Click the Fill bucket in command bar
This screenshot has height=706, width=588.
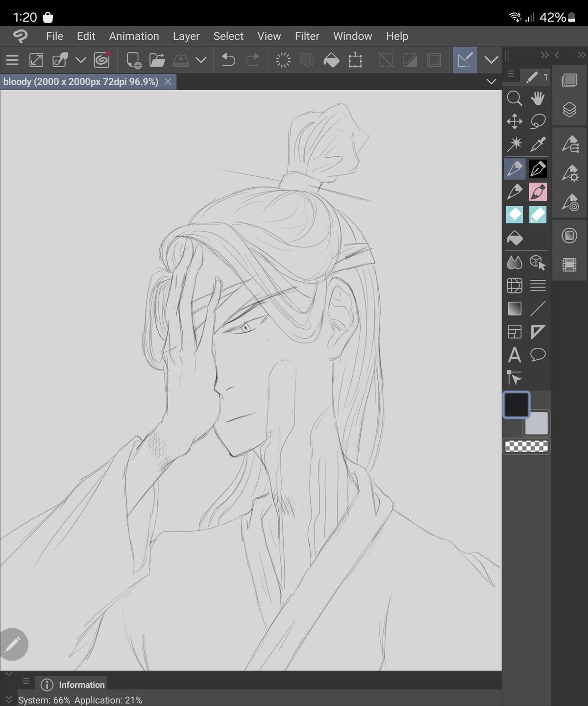pyautogui.click(x=331, y=60)
